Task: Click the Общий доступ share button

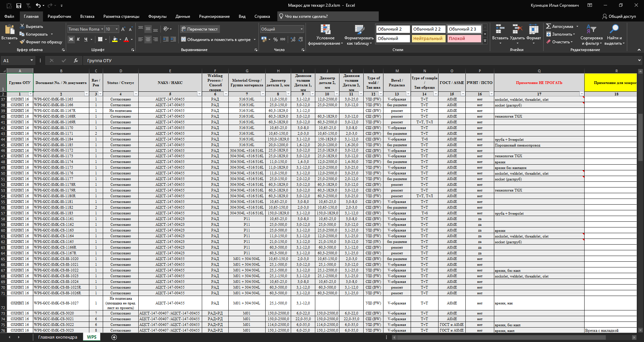Action: pos(619,16)
